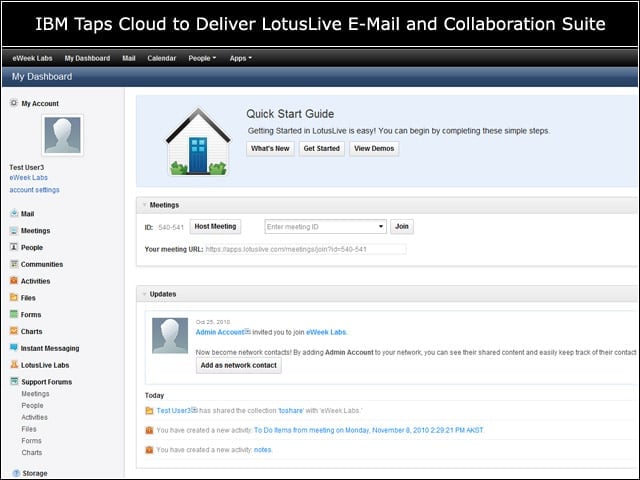Image resolution: width=640 pixels, height=480 pixels.
Task: Click the What's New button
Action: [270, 149]
